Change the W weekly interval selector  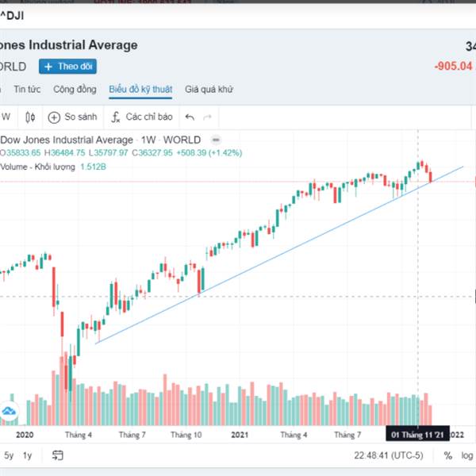pos(6,117)
